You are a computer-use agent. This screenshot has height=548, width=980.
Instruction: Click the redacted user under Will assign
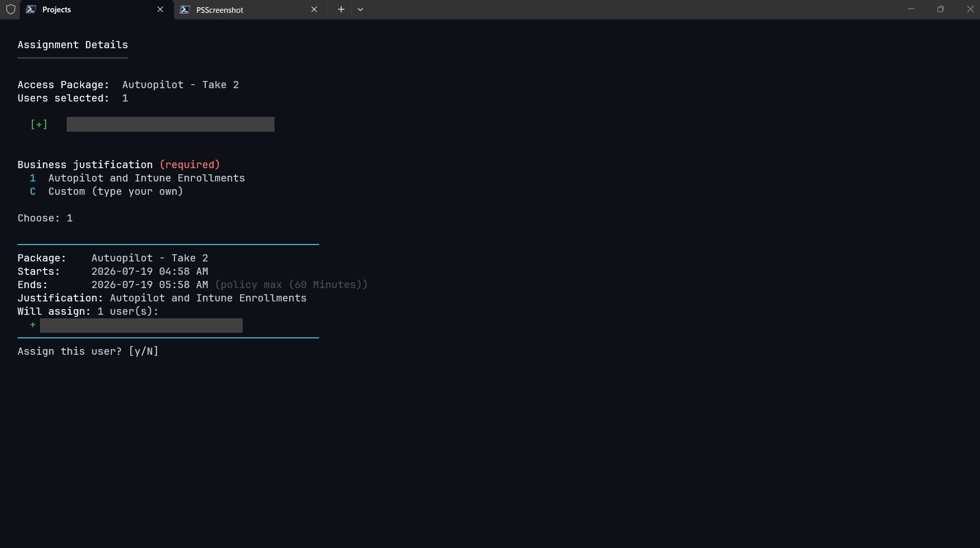[x=141, y=326]
